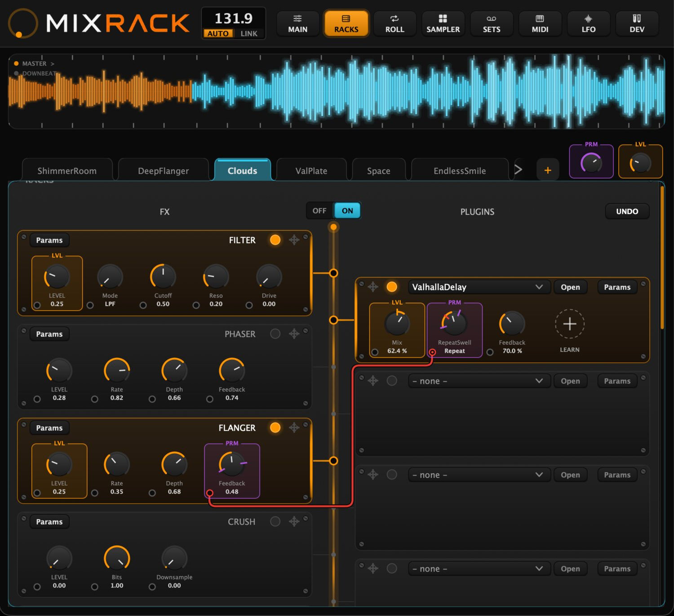Click the ValhallaDelay Feedback knob
The height and width of the screenshot is (616, 674).
pos(512,323)
